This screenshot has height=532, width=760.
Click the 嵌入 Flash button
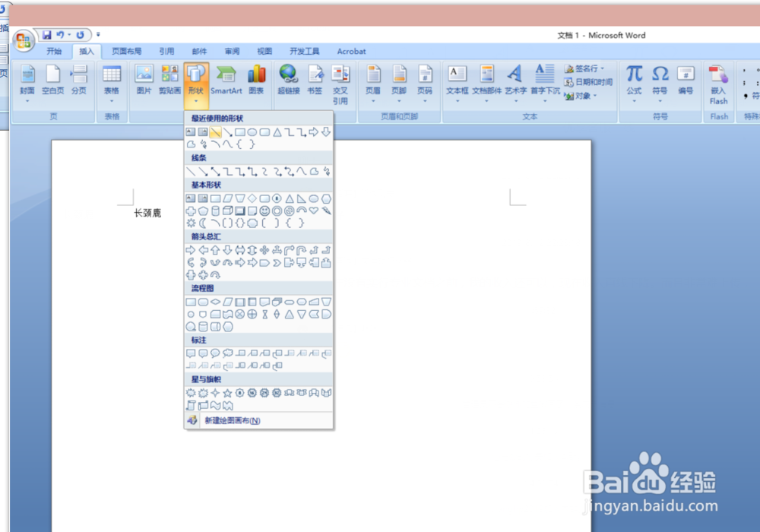[x=718, y=84]
